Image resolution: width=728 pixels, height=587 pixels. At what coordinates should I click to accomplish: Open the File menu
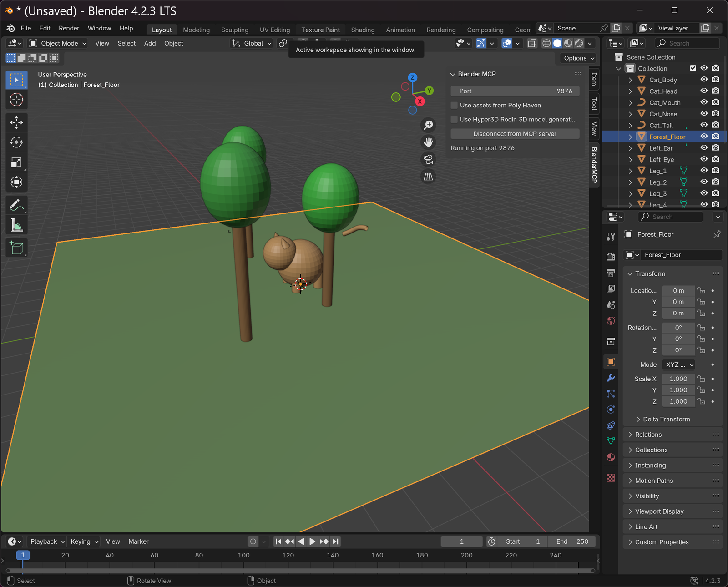(x=26, y=28)
